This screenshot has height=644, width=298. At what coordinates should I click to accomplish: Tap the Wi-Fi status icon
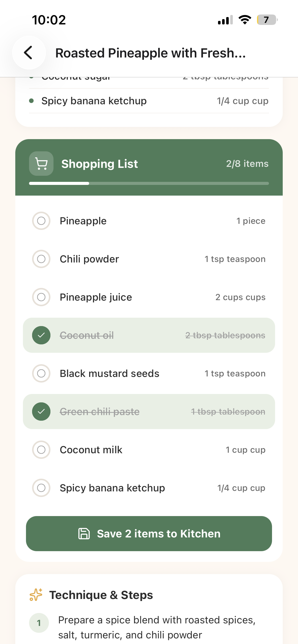245,20
